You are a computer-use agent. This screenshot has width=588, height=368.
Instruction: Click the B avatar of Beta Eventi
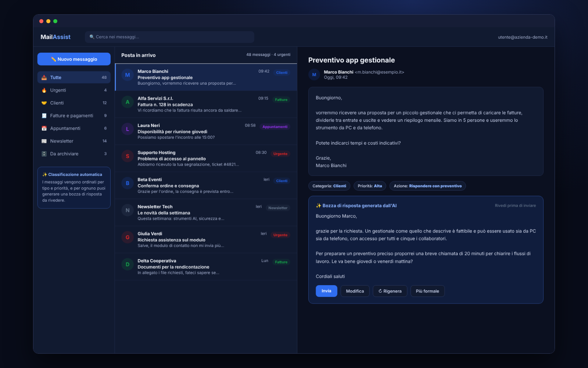point(128,183)
